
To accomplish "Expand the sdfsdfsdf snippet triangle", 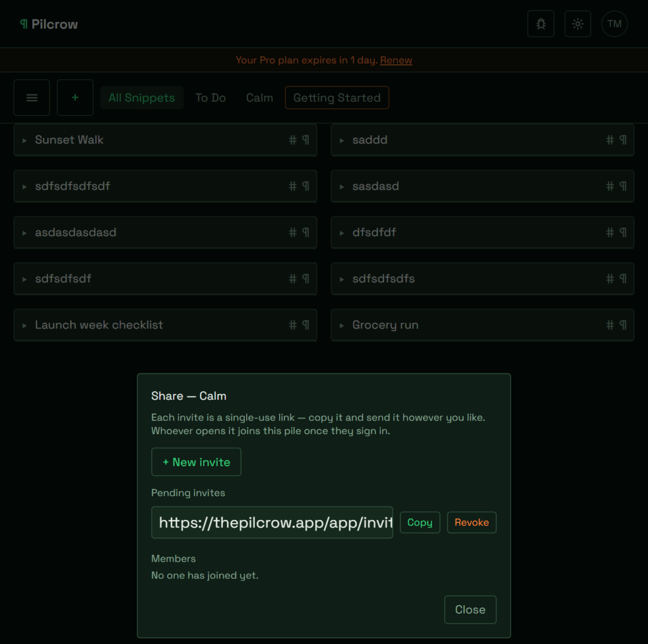I will pos(25,279).
